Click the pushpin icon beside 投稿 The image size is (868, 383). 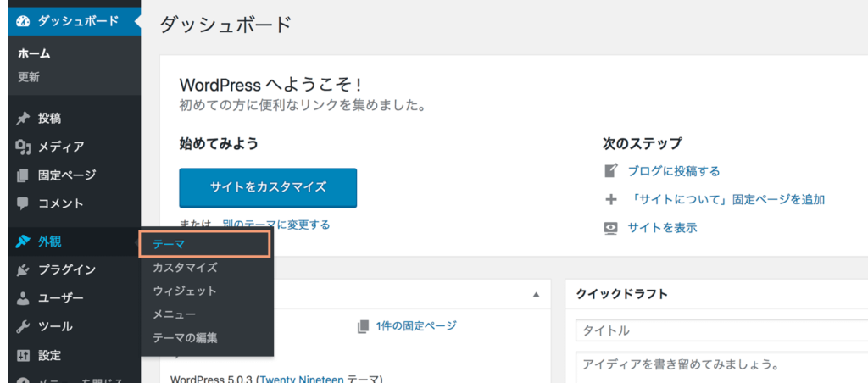23,119
